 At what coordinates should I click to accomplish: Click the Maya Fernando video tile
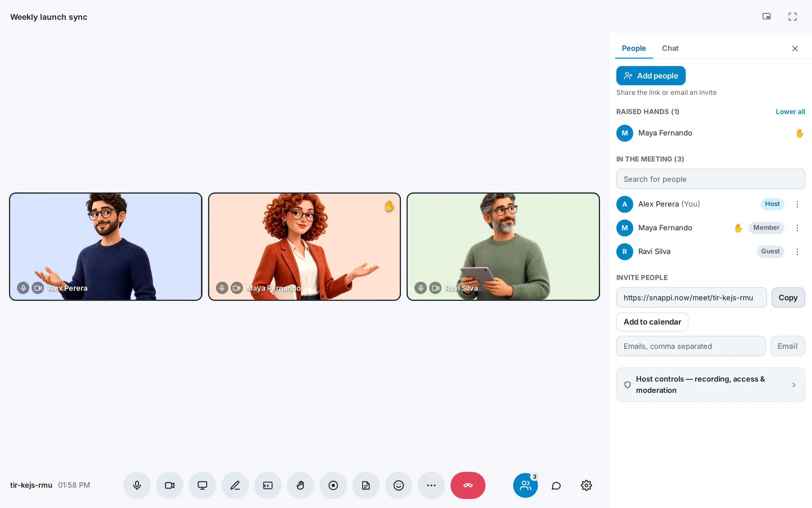coord(304,247)
